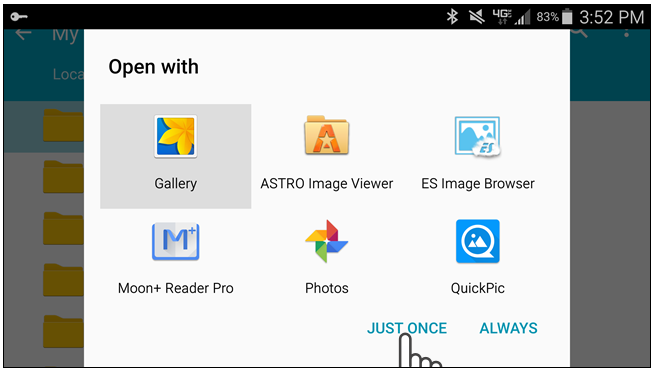658x373 pixels.
Task: Tap the ALWAYS button
Action: pyautogui.click(x=508, y=328)
